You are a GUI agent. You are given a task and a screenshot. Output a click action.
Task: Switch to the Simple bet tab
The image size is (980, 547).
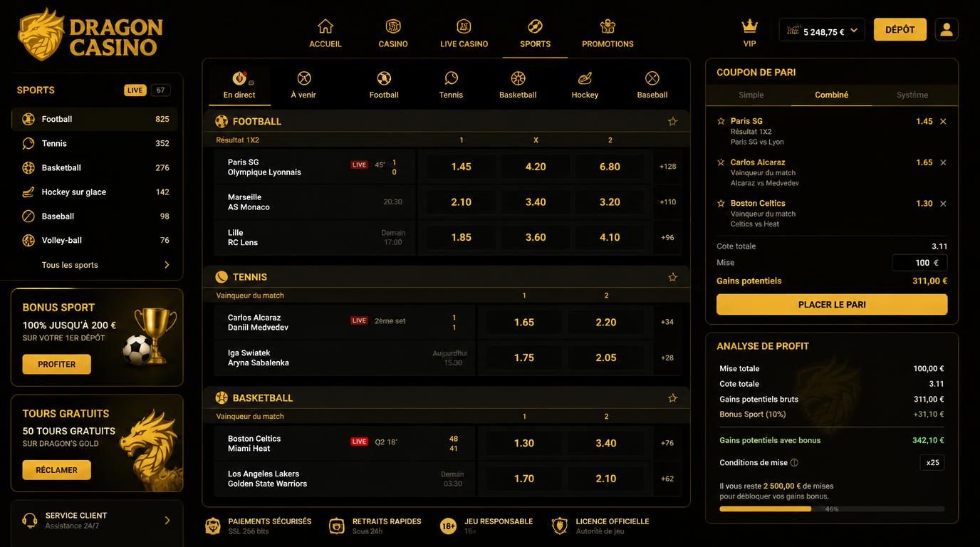(751, 95)
